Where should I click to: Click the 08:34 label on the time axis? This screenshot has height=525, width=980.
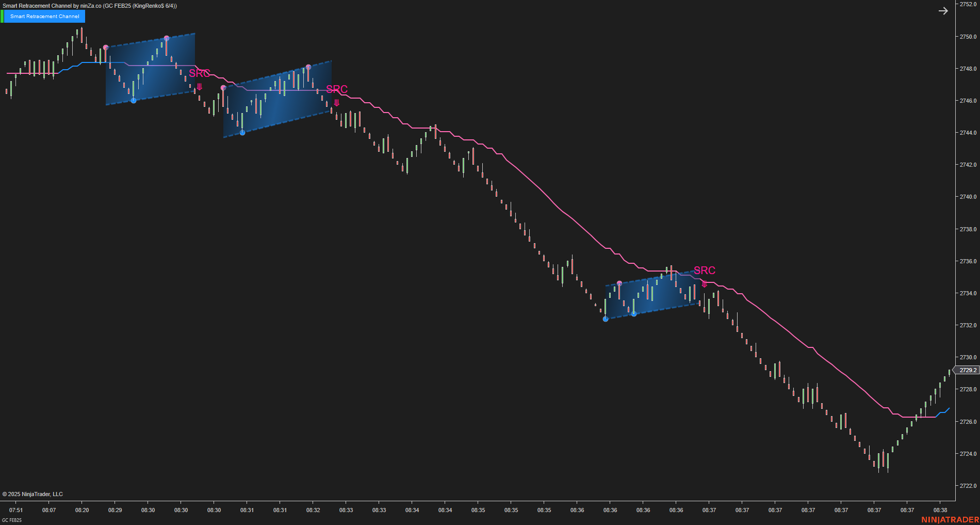coord(413,510)
